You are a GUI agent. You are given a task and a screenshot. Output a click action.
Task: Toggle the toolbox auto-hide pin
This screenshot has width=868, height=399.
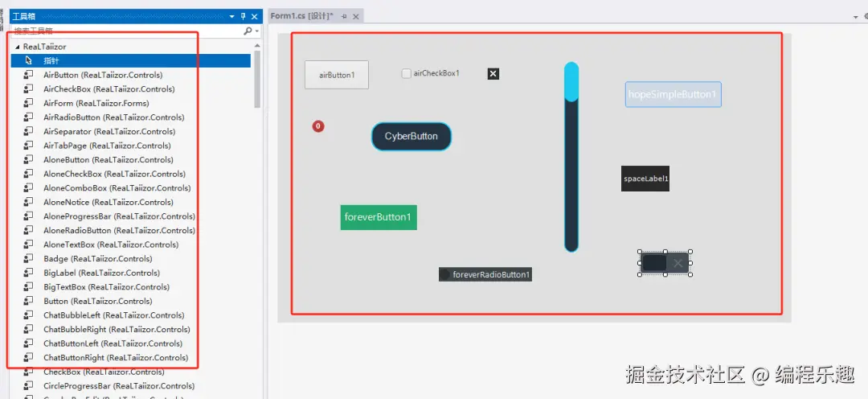[x=244, y=17]
